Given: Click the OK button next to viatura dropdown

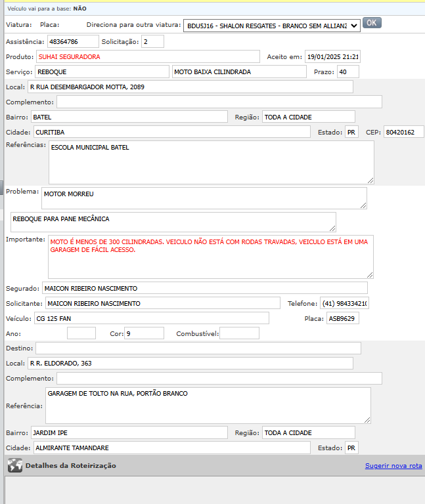Looking at the screenshot, I should tap(372, 23).
